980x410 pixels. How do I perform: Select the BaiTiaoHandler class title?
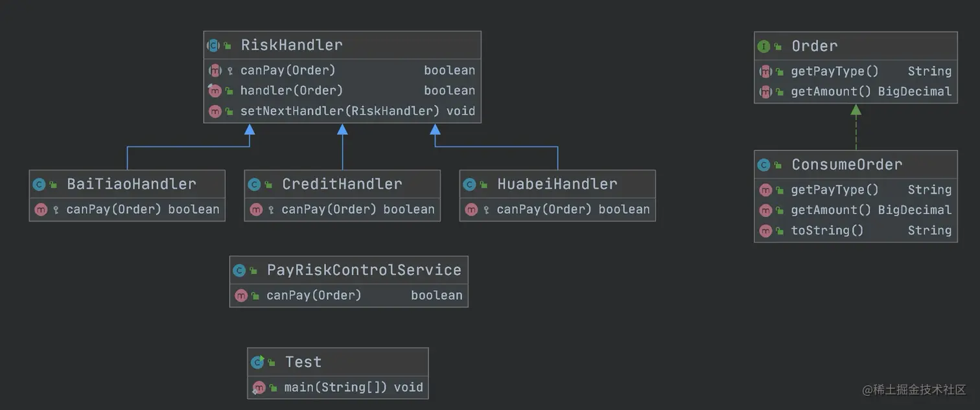pyautogui.click(x=132, y=184)
